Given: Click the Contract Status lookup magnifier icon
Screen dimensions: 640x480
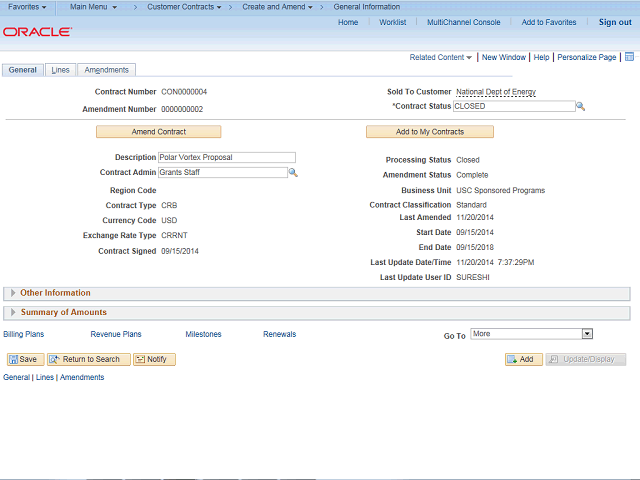Looking at the screenshot, I should pyautogui.click(x=580, y=107).
